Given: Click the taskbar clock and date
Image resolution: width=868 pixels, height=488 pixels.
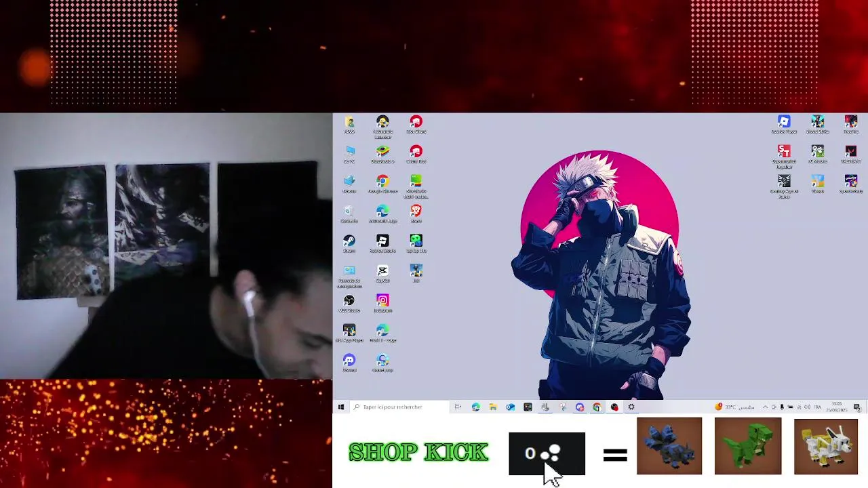Looking at the screenshot, I should click(836, 407).
